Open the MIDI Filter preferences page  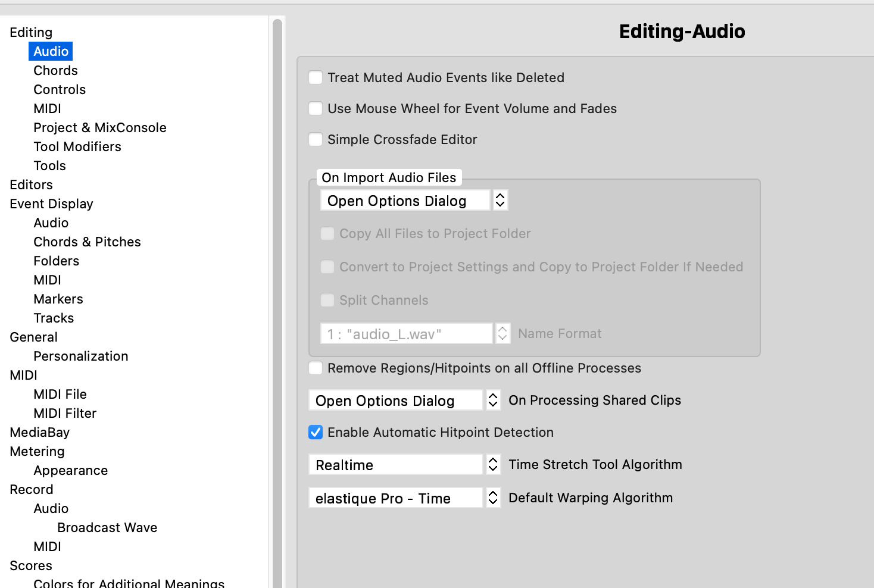tap(65, 414)
